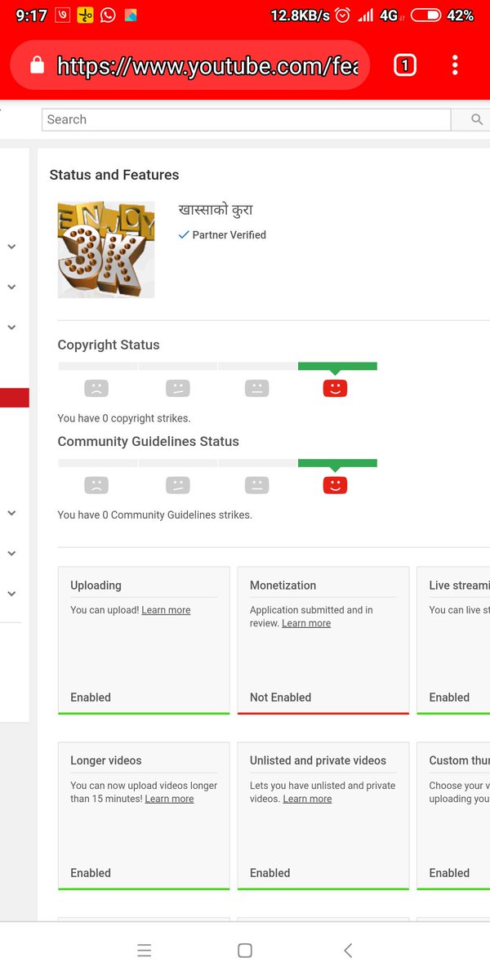The width and height of the screenshot is (490, 980).
Task: Click 'You have 0 copyright strikes.' text
Action: point(124,418)
